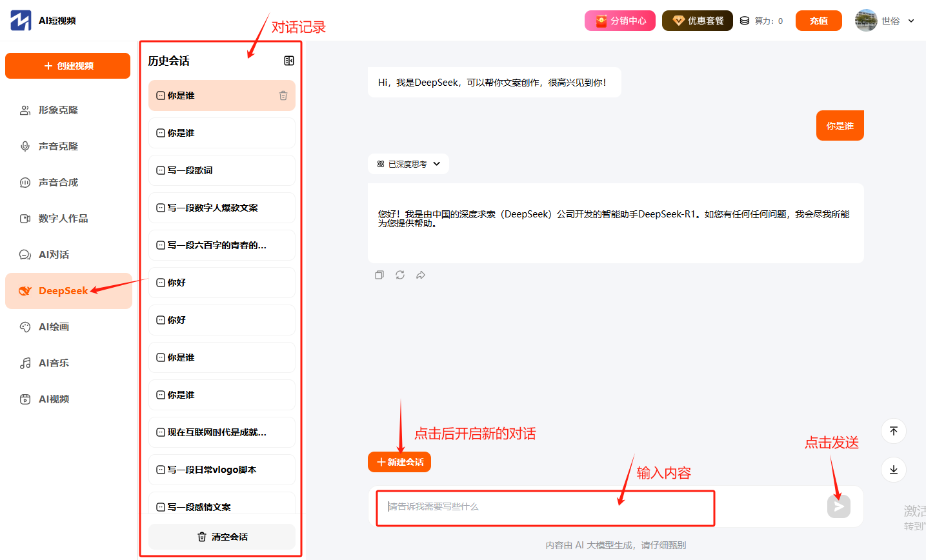Open the 世俗 account dropdown arrow
Viewport: 926px width, 560px height.
[911, 21]
